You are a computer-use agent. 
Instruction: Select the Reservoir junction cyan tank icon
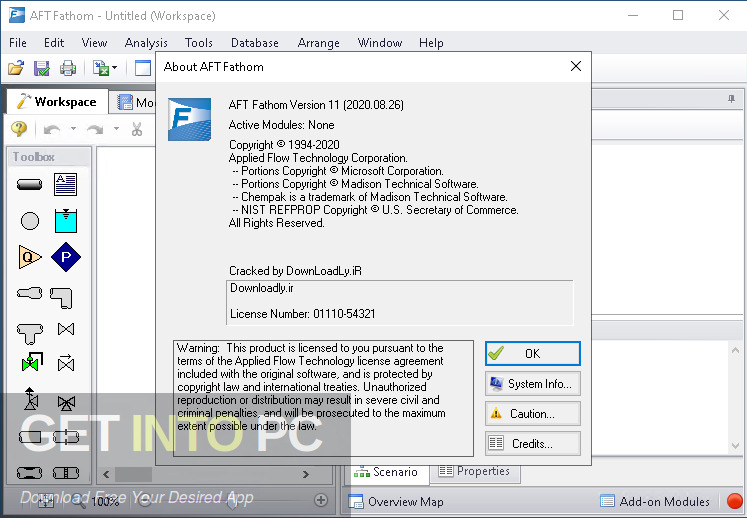click(x=66, y=221)
